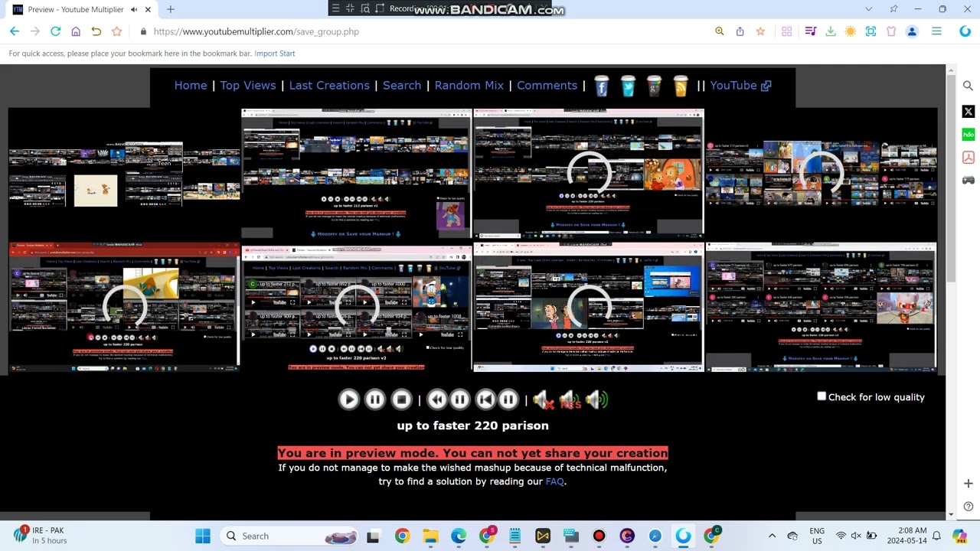Open the RSS feed cup icon
Screen dimensions: 980x551
coord(681,86)
